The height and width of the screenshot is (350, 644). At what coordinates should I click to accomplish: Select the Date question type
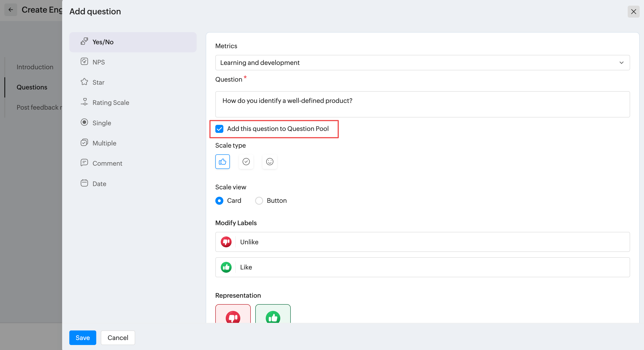pyautogui.click(x=133, y=184)
